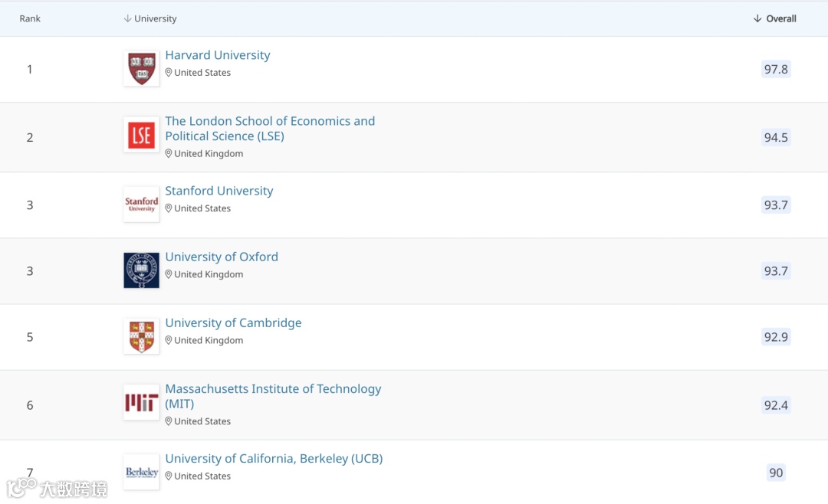828x504 pixels.
Task: Open the Stanford University link
Action: (219, 191)
